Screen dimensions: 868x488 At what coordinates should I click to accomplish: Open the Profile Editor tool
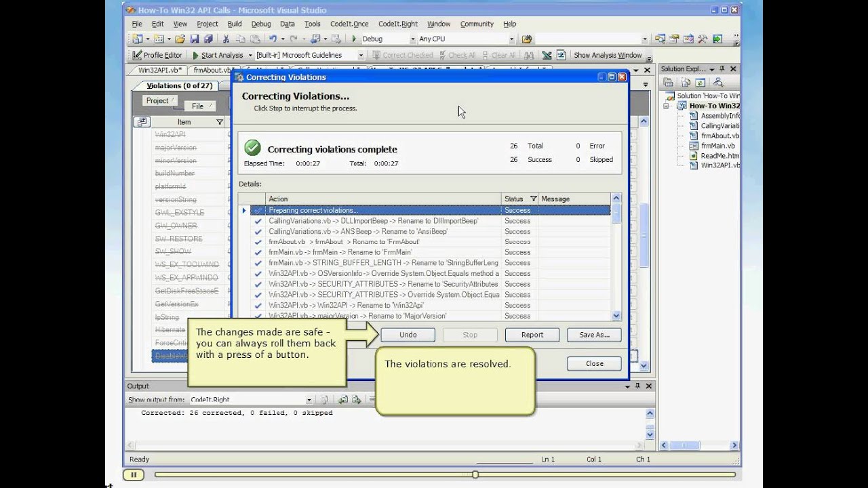157,55
